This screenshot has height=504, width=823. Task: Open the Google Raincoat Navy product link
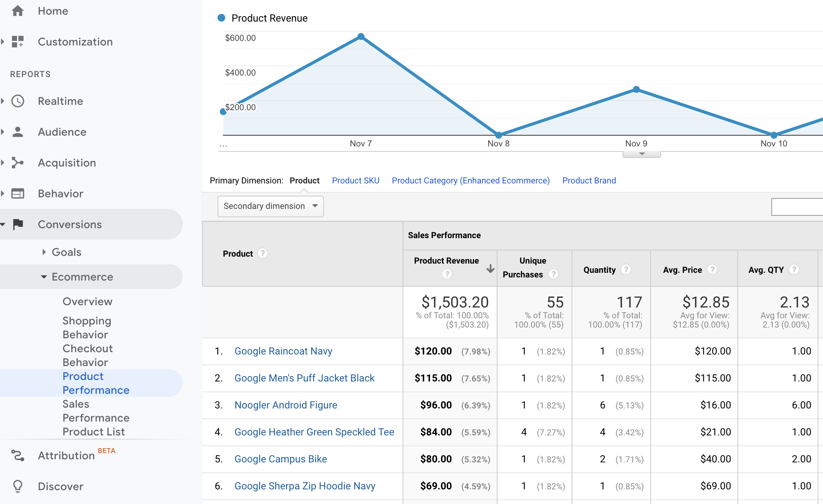click(x=283, y=351)
